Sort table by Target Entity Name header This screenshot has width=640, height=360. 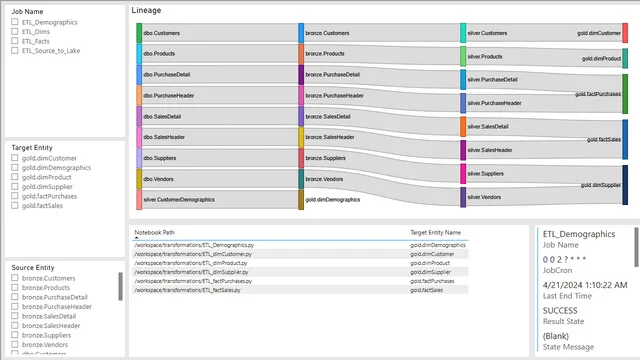point(436,232)
